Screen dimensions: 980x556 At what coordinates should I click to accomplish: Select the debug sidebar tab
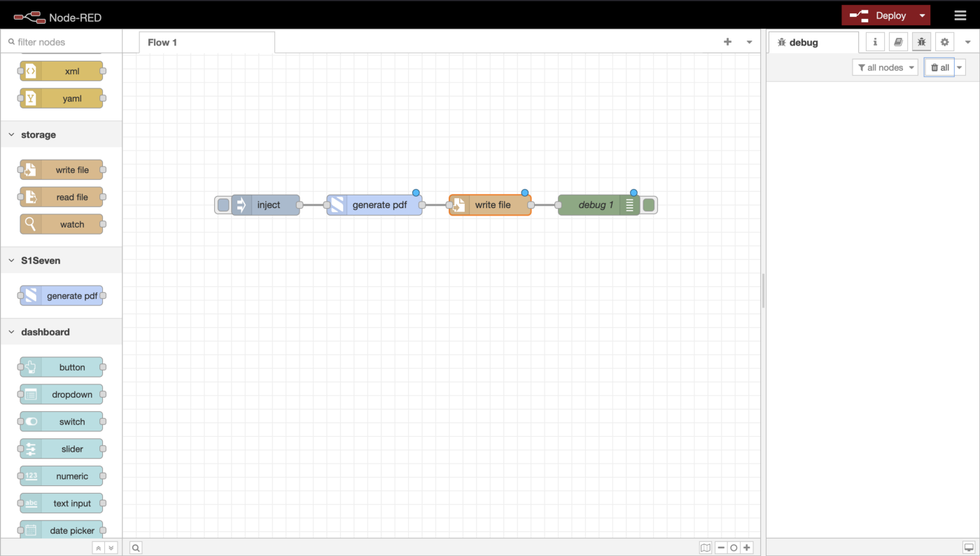click(803, 43)
